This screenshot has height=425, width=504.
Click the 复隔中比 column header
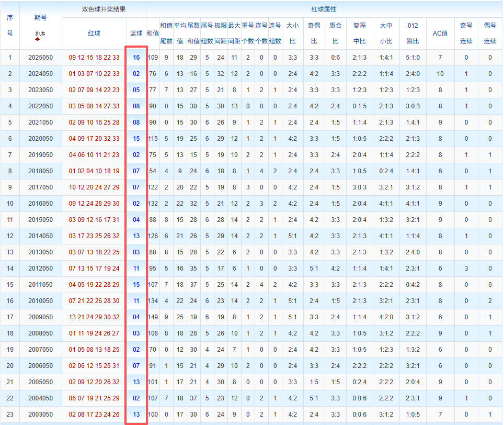click(x=359, y=33)
